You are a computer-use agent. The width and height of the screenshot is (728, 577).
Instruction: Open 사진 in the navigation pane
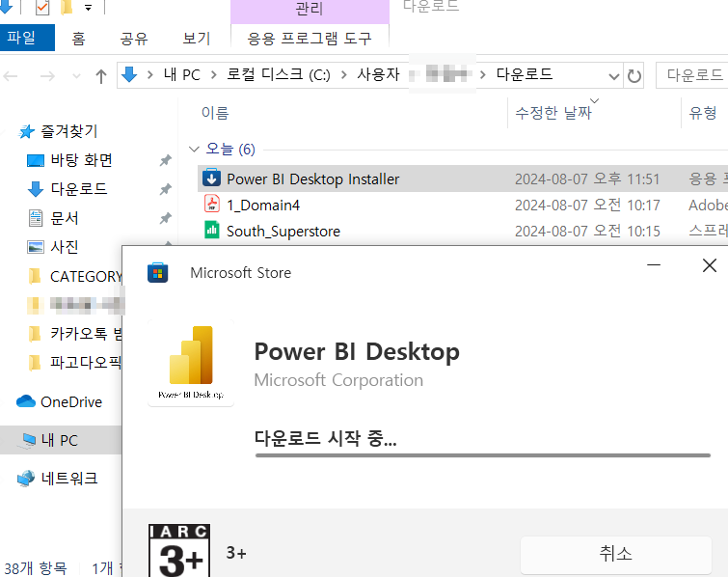[64, 247]
